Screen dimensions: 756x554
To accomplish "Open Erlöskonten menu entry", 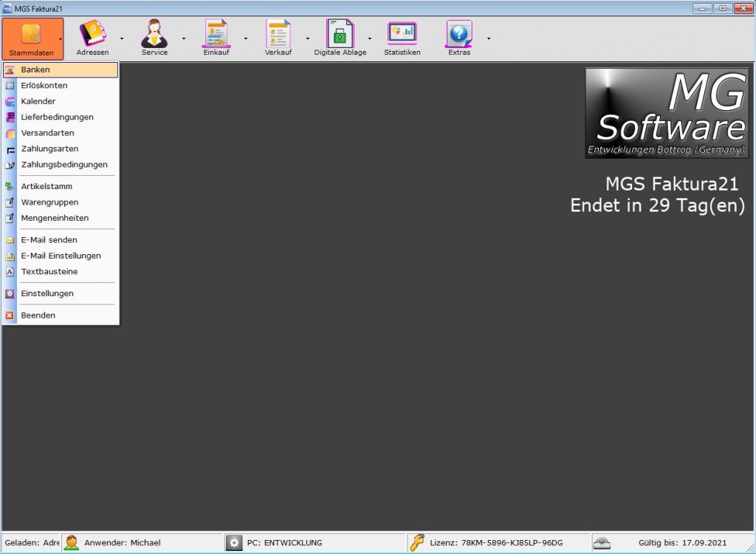I will coord(61,86).
